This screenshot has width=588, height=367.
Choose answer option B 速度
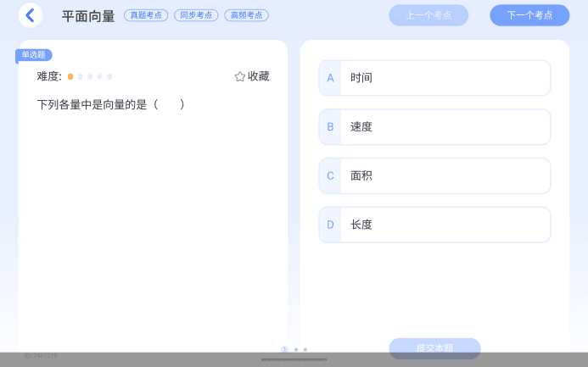point(434,127)
